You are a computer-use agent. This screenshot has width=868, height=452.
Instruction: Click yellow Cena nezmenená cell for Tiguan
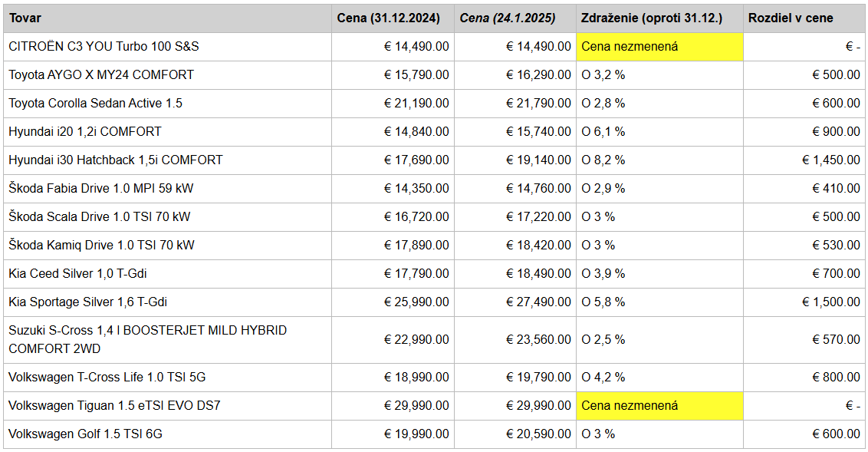(x=658, y=405)
